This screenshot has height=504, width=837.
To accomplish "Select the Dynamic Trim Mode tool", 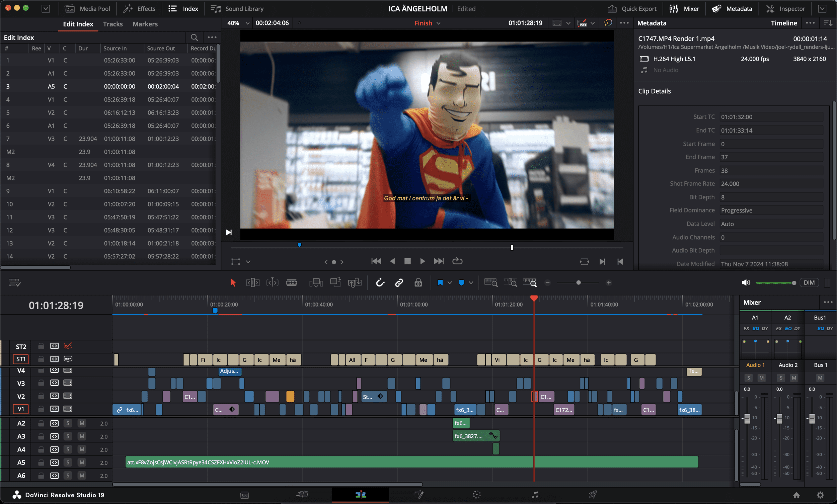I will 272,282.
